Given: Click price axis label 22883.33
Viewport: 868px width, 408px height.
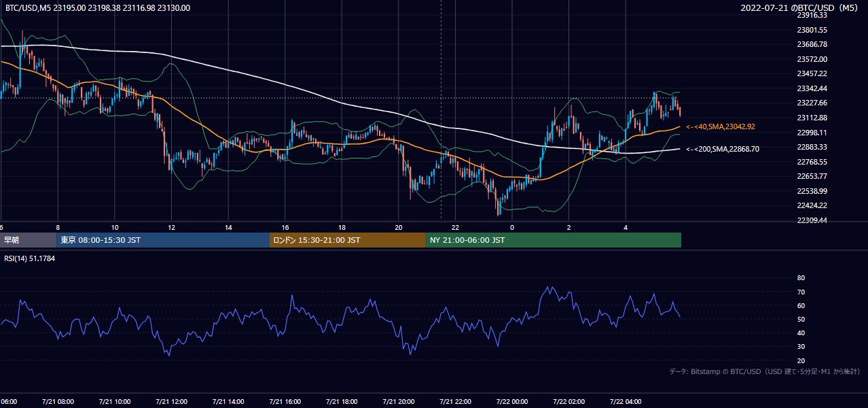Looking at the screenshot, I should coord(812,147).
